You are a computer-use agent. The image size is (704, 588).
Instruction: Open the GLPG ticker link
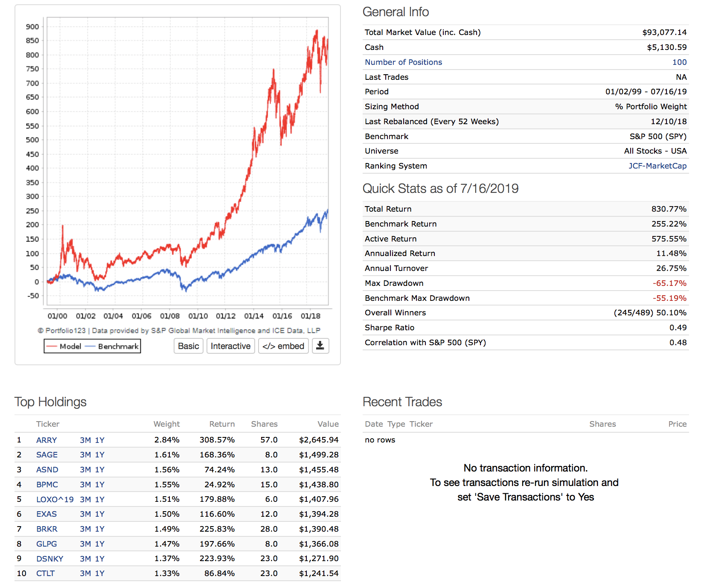click(47, 544)
